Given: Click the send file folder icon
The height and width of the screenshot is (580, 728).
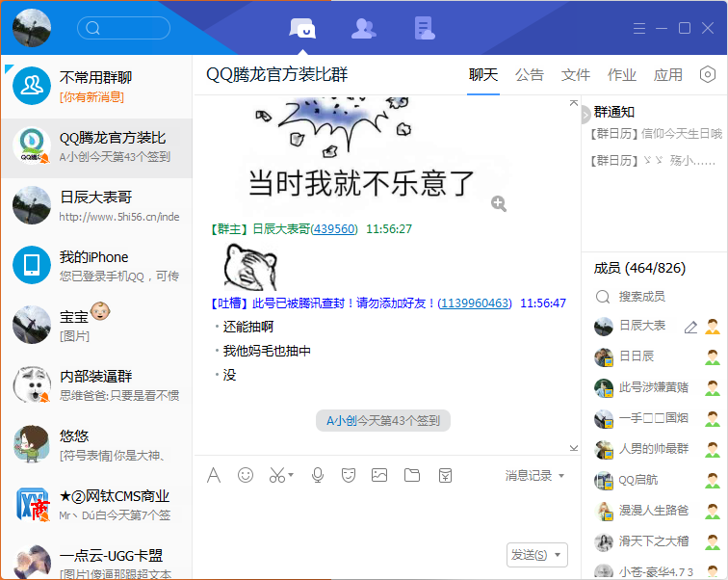Looking at the screenshot, I should (412, 475).
